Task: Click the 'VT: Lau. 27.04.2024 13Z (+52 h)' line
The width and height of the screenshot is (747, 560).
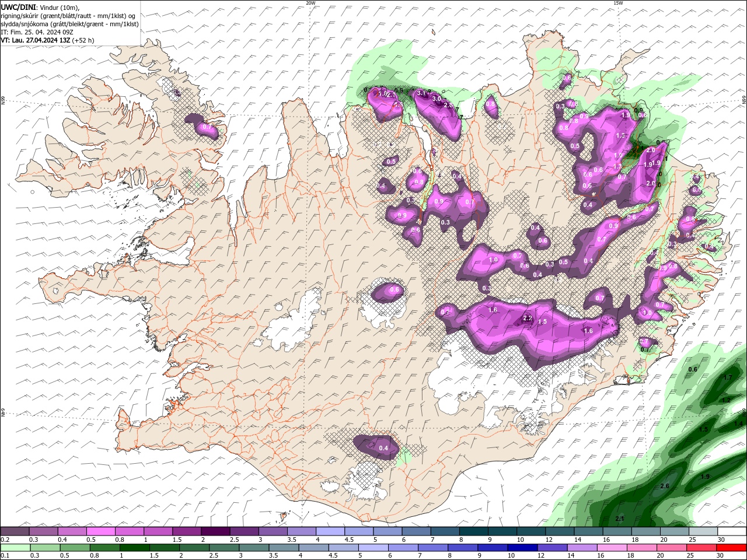Action: point(47,40)
